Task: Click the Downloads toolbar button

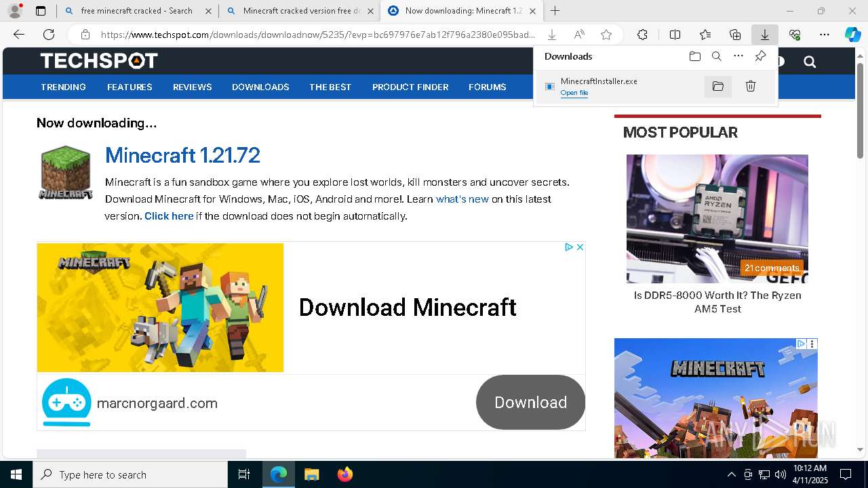Action: coord(764,35)
